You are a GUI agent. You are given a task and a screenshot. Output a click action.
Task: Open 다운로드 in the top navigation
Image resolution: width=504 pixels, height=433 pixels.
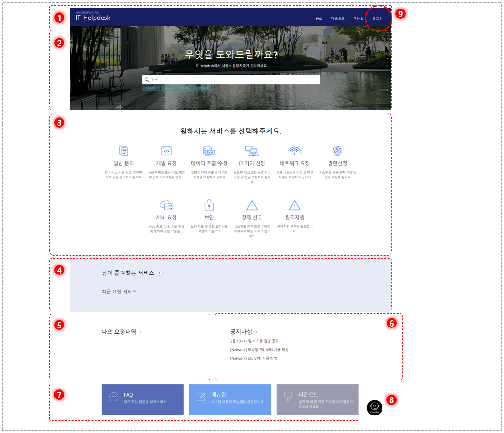click(338, 18)
